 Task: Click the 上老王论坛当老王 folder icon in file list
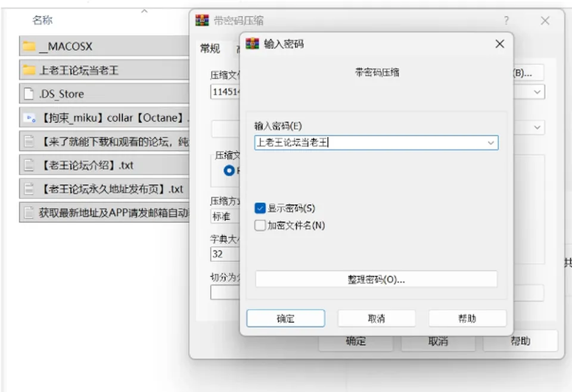29,70
